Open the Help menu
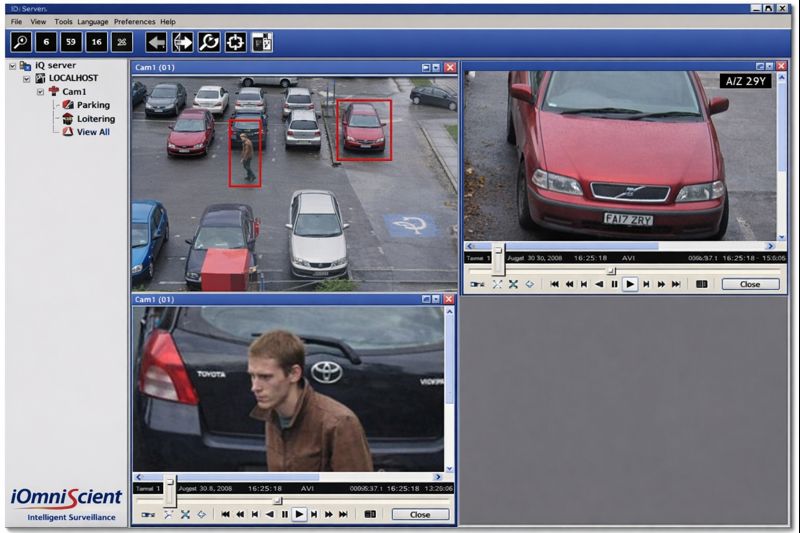The width and height of the screenshot is (800, 533). point(168,21)
